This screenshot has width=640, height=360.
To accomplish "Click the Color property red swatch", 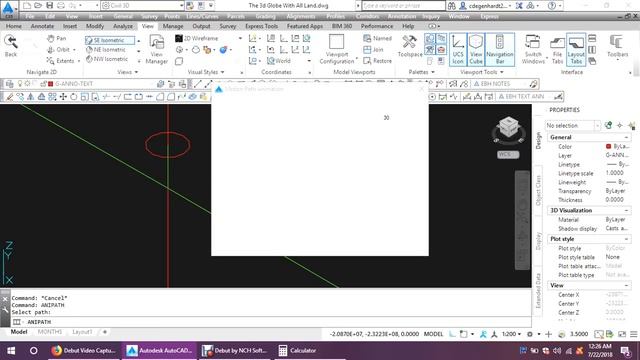I will pos(609,146).
